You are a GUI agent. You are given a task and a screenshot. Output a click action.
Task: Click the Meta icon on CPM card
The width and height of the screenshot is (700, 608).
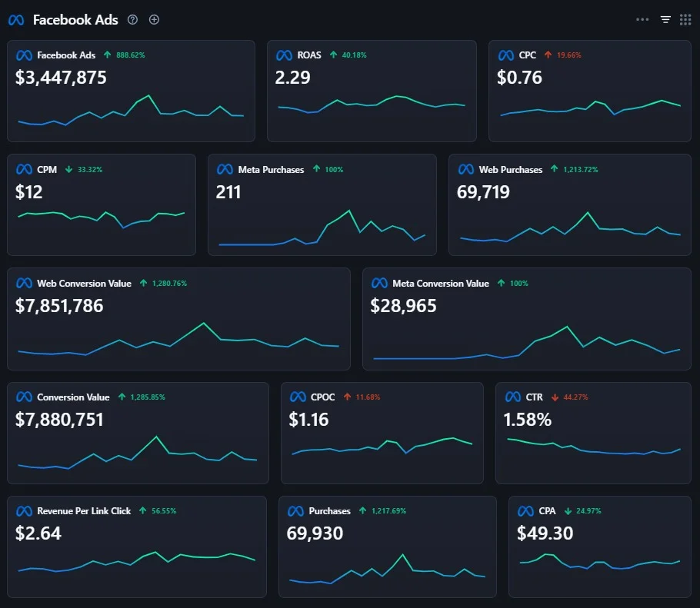click(24, 170)
